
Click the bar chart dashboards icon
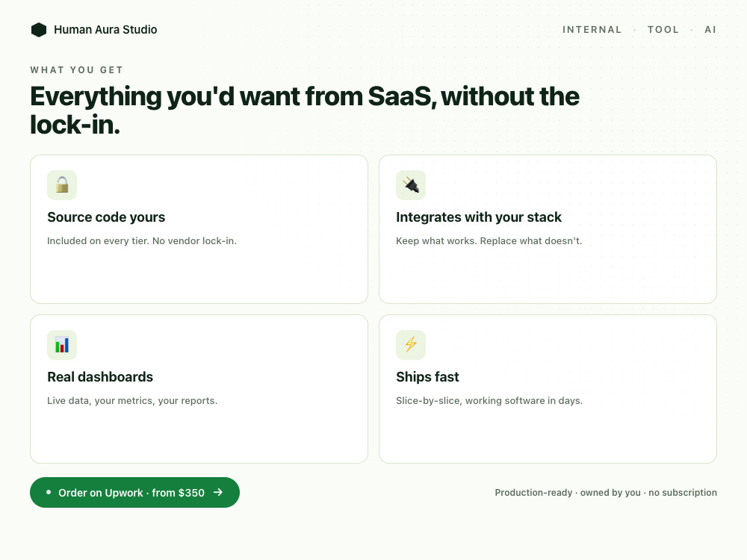pos(62,345)
